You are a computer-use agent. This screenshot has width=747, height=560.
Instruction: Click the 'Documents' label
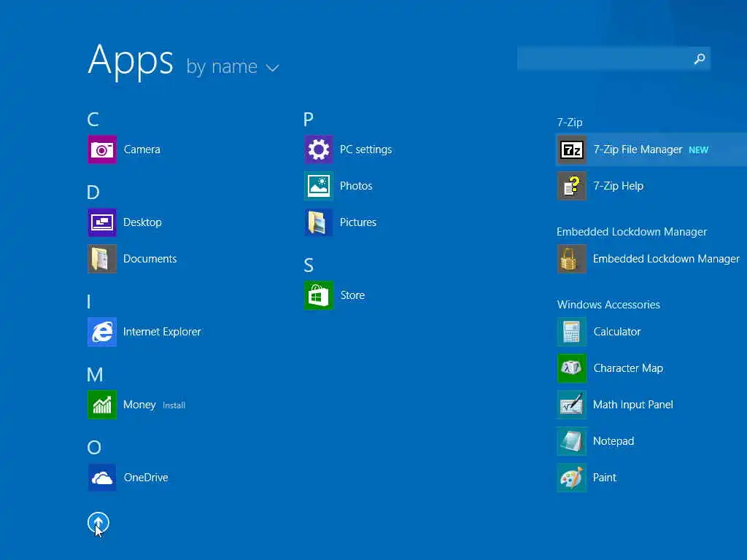pyautogui.click(x=150, y=259)
